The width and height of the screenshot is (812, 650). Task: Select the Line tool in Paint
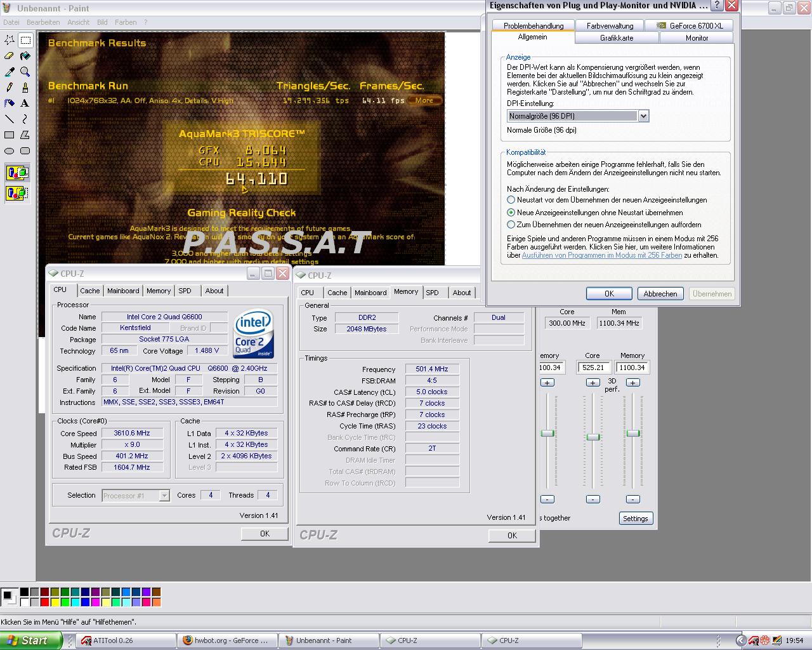coord(10,119)
